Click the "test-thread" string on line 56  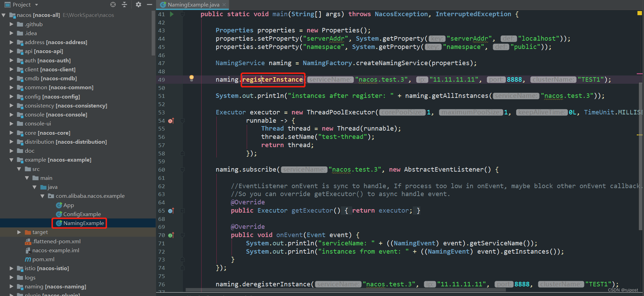tap(343, 137)
